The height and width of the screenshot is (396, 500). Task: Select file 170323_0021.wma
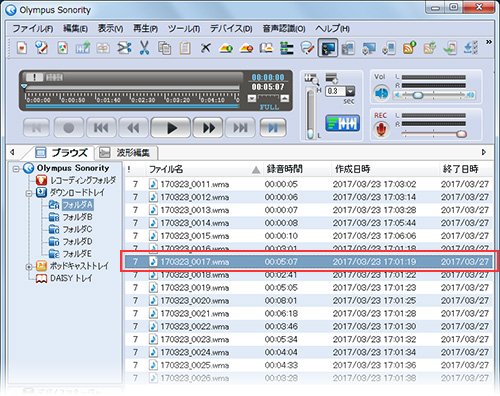[x=309, y=314]
